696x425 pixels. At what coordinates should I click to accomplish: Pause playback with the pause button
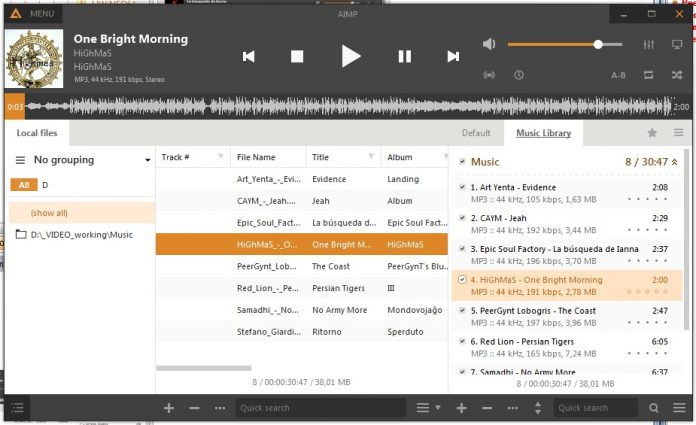point(404,57)
